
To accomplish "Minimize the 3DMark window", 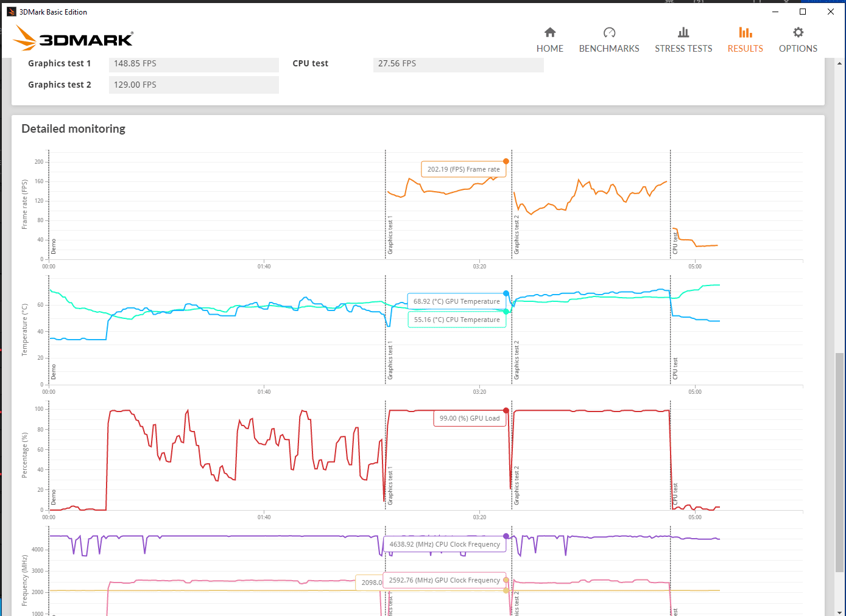I will coord(775,12).
